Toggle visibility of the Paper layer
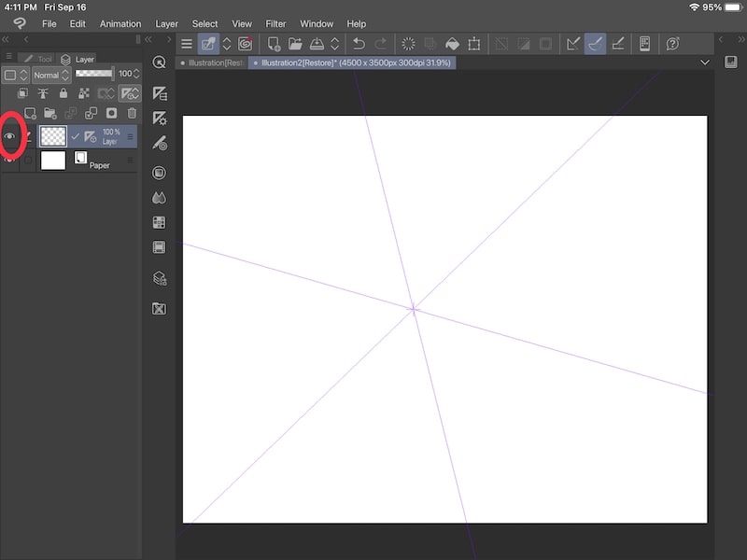The height and width of the screenshot is (560, 747). pyautogui.click(x=10, y=160)
